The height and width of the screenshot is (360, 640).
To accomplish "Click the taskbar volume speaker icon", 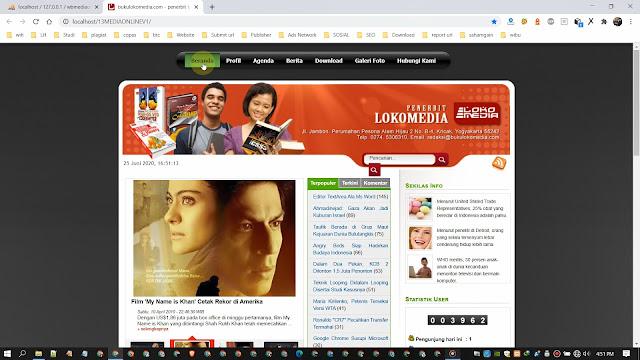I will pyautogui.click(x=587, y=353).
